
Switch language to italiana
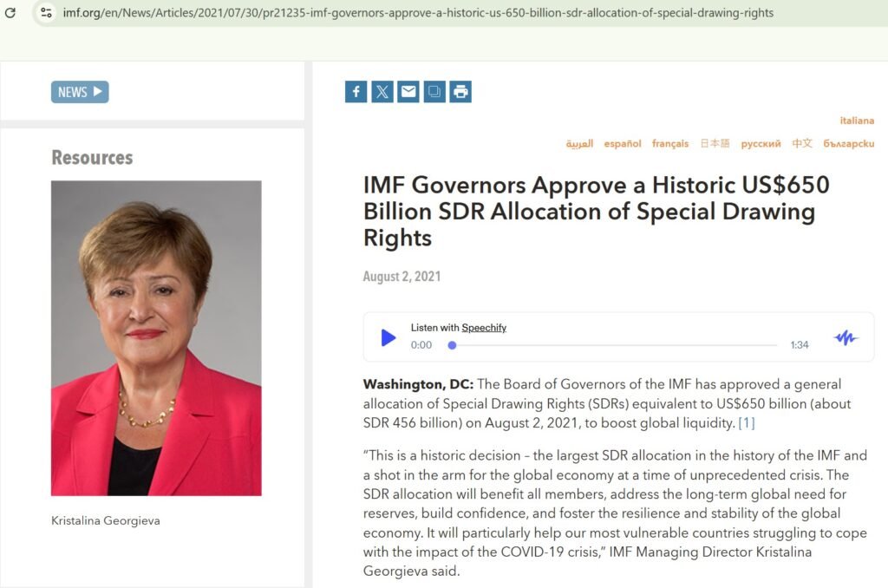pyautogui.click(x=856, y=121)
